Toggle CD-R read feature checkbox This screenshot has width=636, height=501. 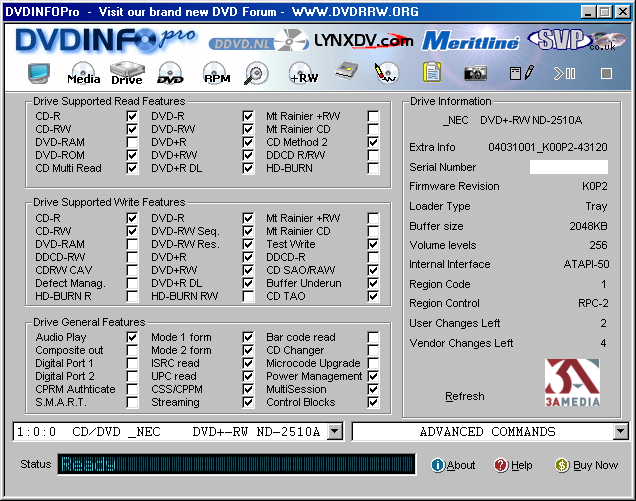click(132, 116)
